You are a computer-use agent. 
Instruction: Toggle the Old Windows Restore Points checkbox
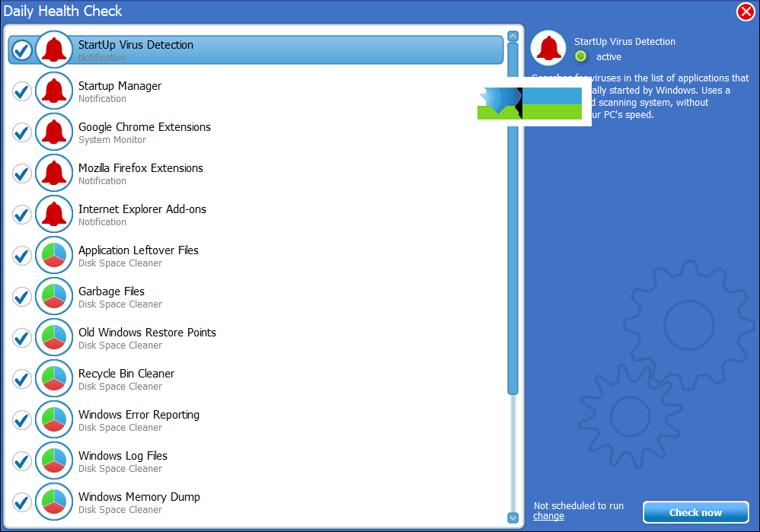22,338
